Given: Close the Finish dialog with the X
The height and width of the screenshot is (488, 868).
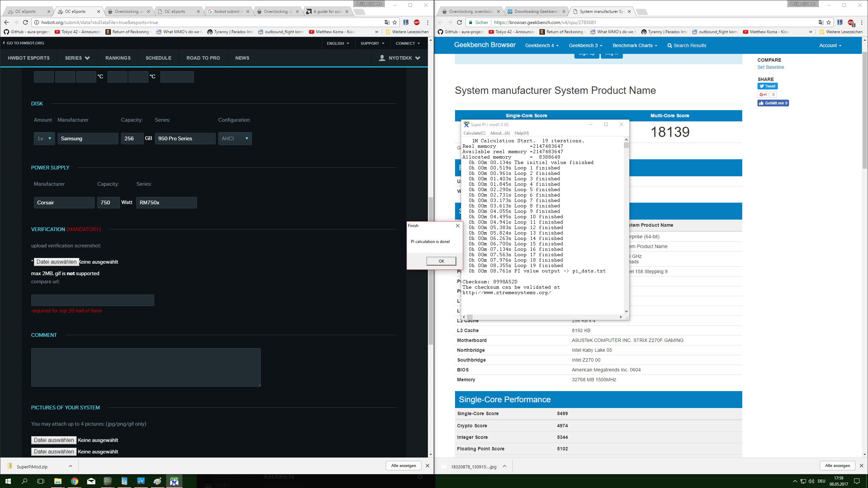Looking at the screenshot, I should click(x=458, y=226).
